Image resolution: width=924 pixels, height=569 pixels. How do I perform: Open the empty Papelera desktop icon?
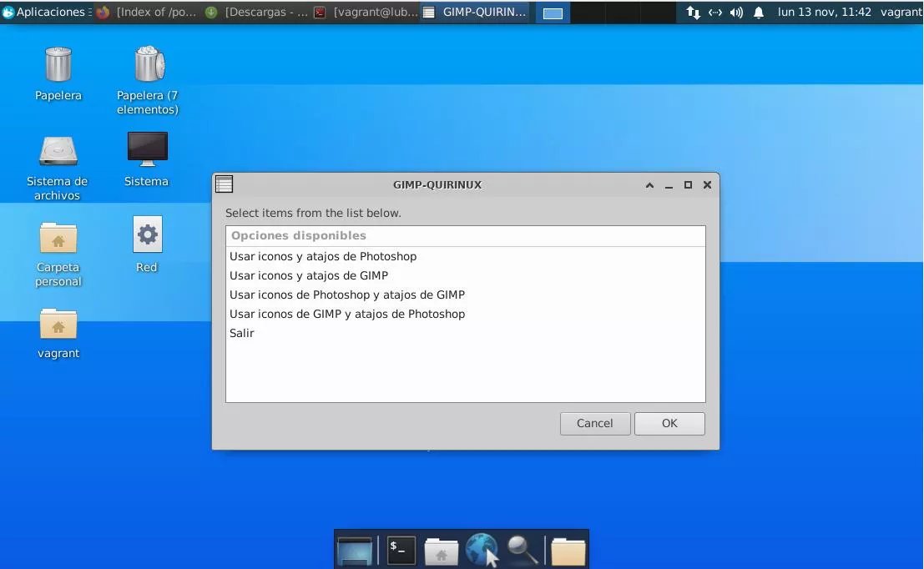58,65
